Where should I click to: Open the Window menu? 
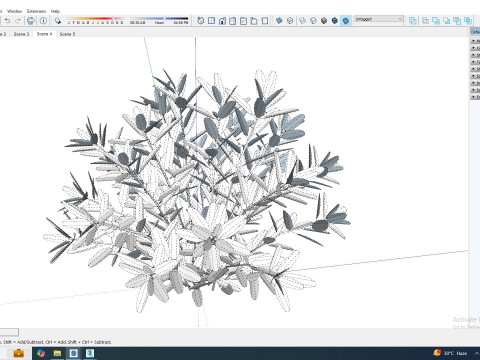tap(14, 11)
